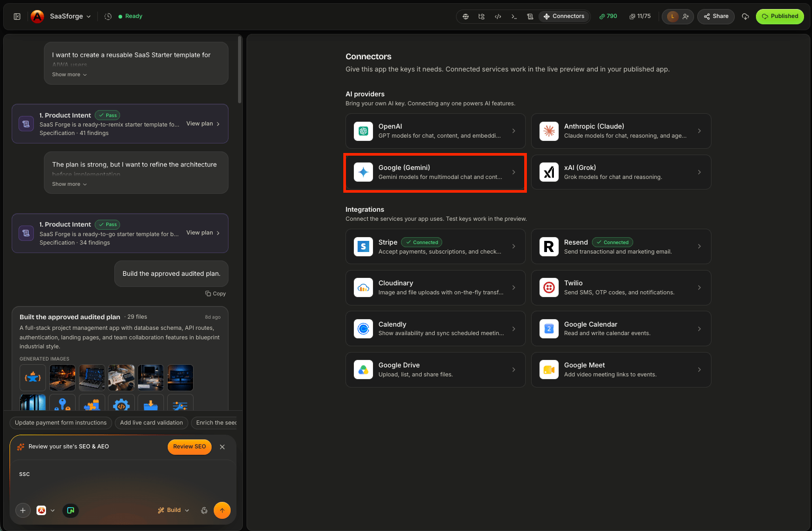Open the Google (Gemini) connector
This screenshot has width=812, height=531.
(x=435, y=172)
